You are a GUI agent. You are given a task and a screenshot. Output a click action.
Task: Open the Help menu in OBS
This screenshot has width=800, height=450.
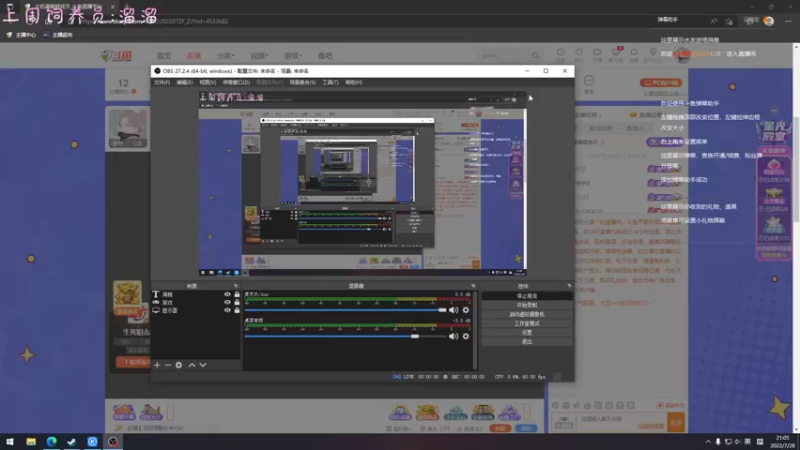point(354,82)
